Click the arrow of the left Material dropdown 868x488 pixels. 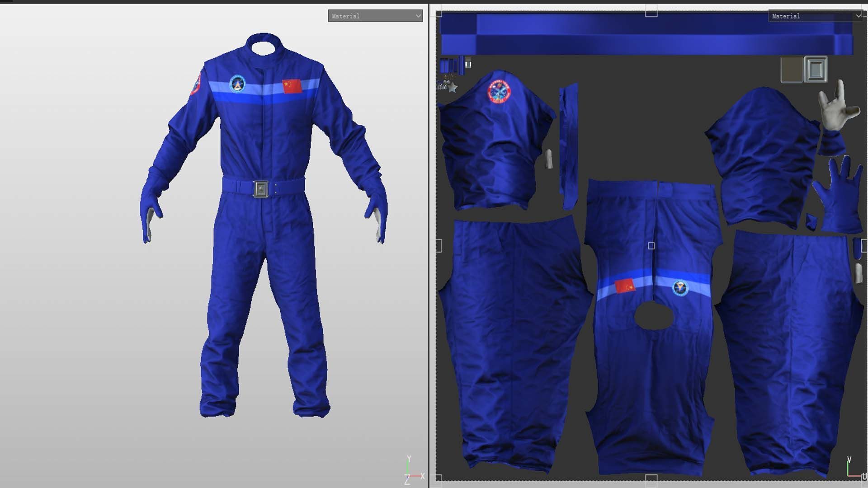[x=418, y=16]
